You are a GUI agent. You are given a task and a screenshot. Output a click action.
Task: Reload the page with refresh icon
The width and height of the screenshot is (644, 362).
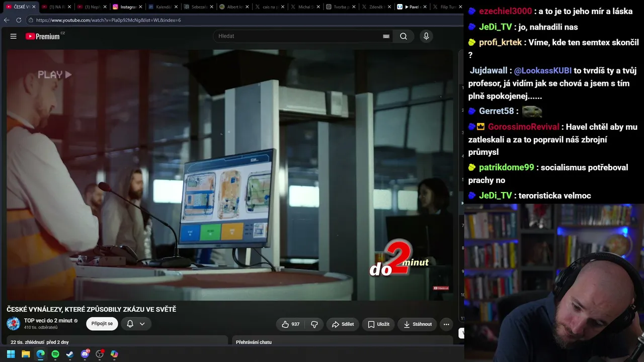coord(19,20)
